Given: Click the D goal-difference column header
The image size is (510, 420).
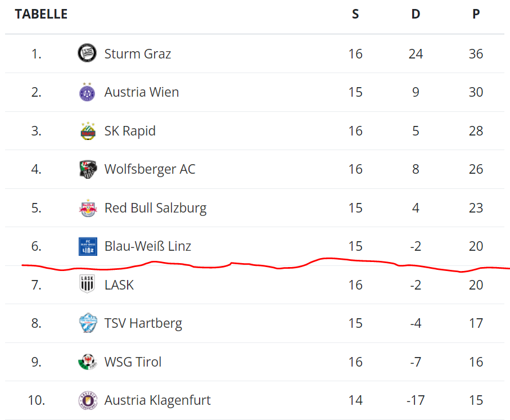Looking at the screenshot, I should [416, 14].
